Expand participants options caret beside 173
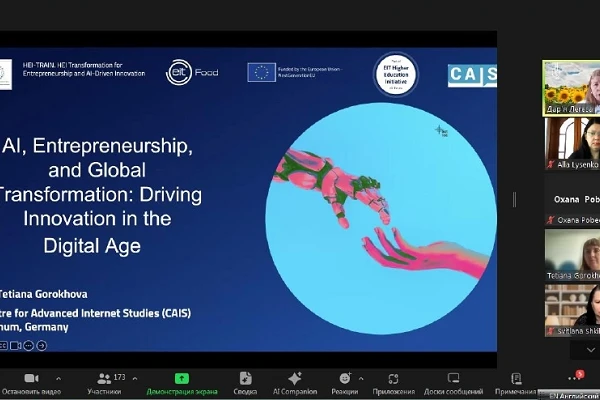 (x=135, y=379)
